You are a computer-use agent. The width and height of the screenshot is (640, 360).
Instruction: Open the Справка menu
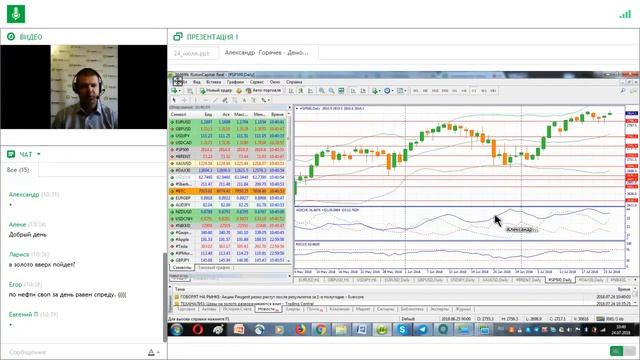(x=294, y=82)
